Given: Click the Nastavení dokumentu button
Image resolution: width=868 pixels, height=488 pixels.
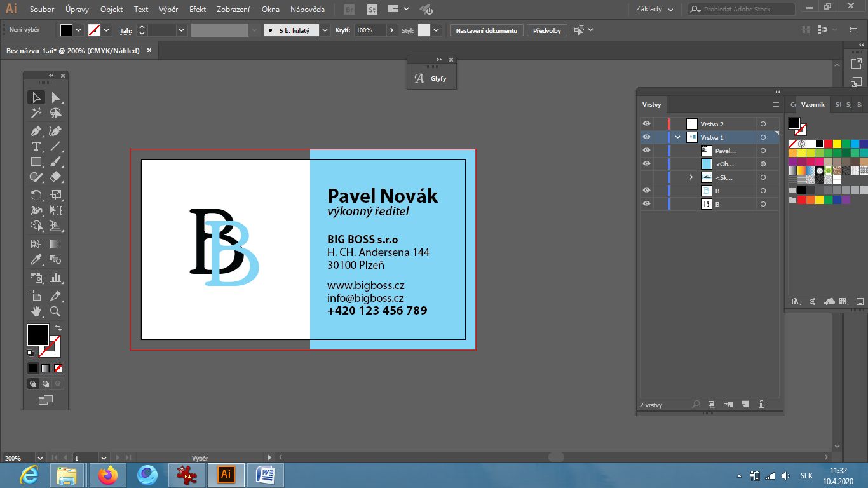Looking at the screenshot, I should tap(487, 30).
